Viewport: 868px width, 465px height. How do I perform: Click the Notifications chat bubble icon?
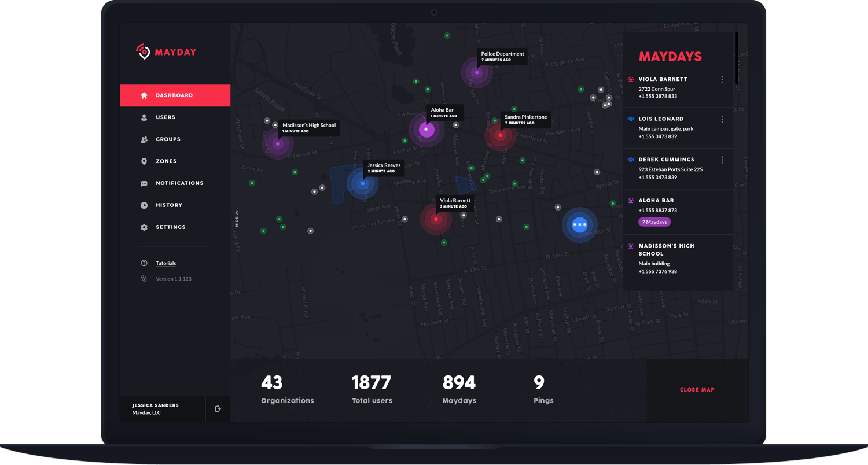(x=144, y=183)
